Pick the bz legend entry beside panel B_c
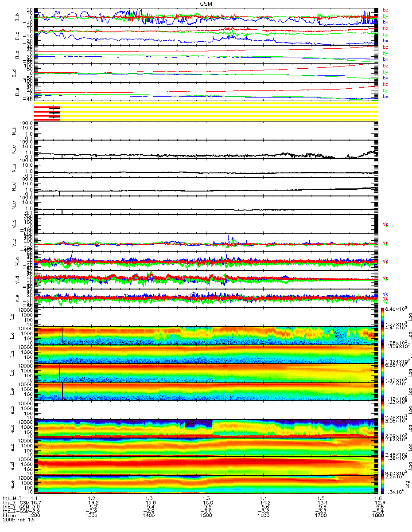This screenshot has width=412, height=532. click(385, 28)
